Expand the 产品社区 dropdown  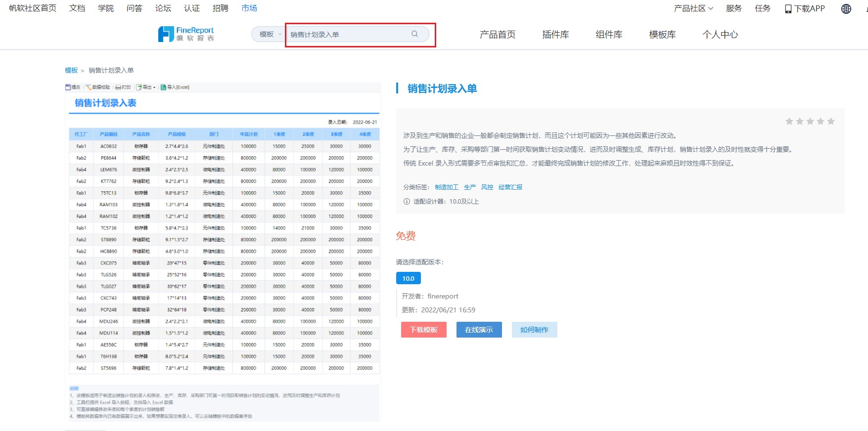[x=693, y=8]
